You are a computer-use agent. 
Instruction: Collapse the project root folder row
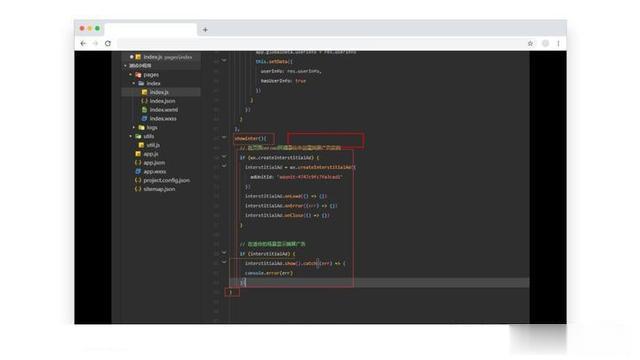pos(161,66)
